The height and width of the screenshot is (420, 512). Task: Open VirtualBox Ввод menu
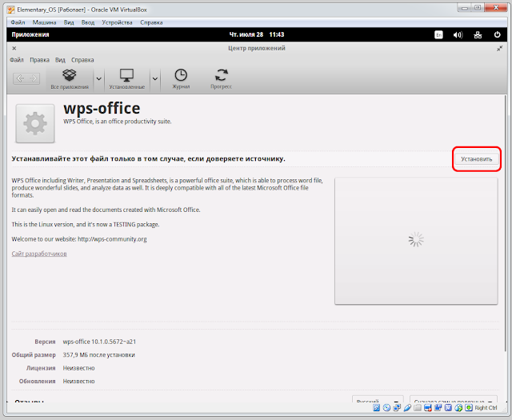[x=88, y=22]
